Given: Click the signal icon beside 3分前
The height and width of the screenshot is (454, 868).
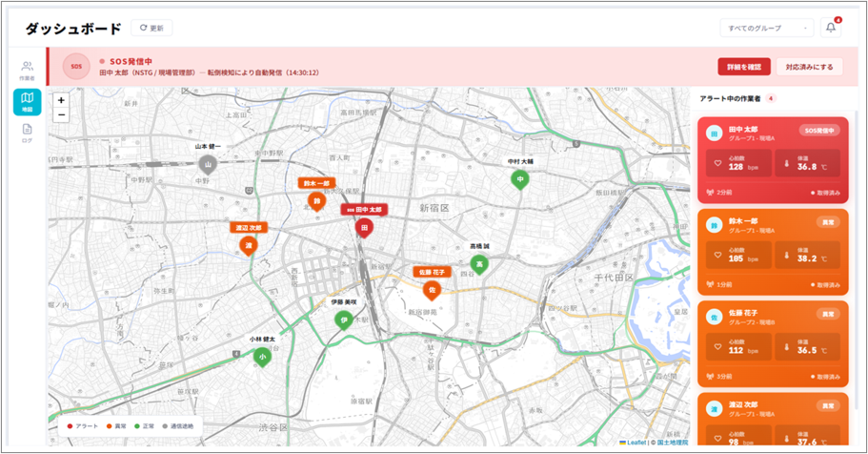Looking at the screenshot, I should [x=710, y=377].
